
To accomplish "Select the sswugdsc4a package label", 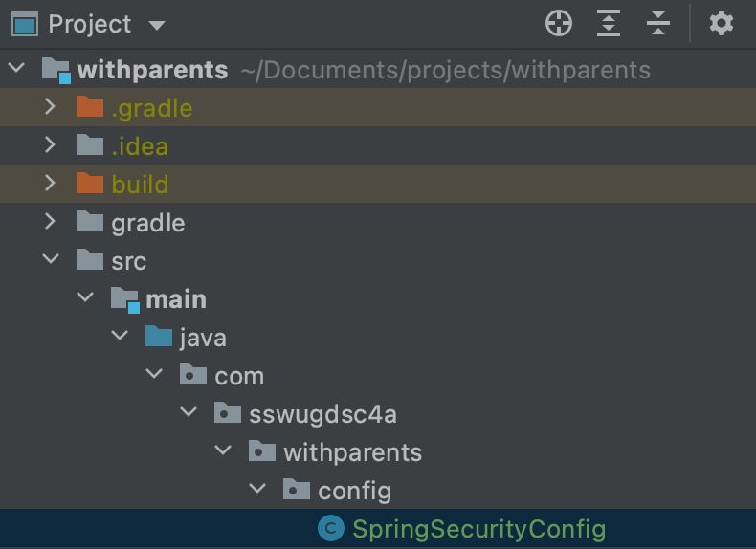I will pyautogui.click(x=323, y=414).
